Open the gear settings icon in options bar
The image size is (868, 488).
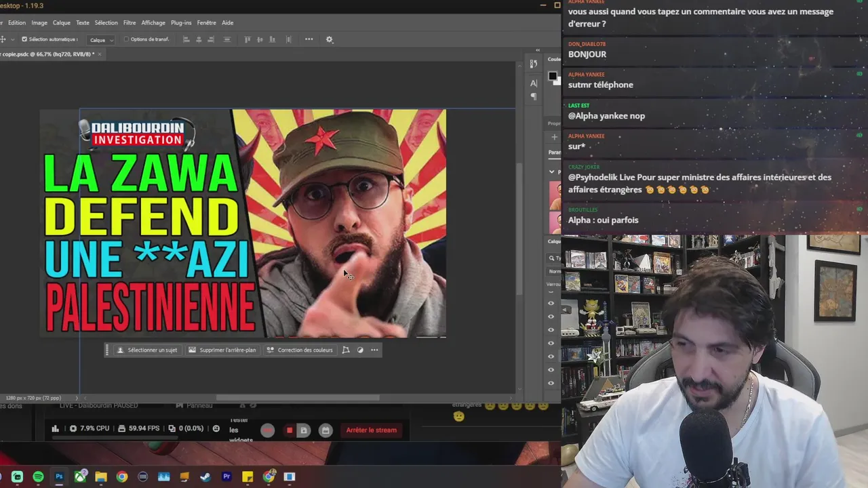[x=330, y=39]
